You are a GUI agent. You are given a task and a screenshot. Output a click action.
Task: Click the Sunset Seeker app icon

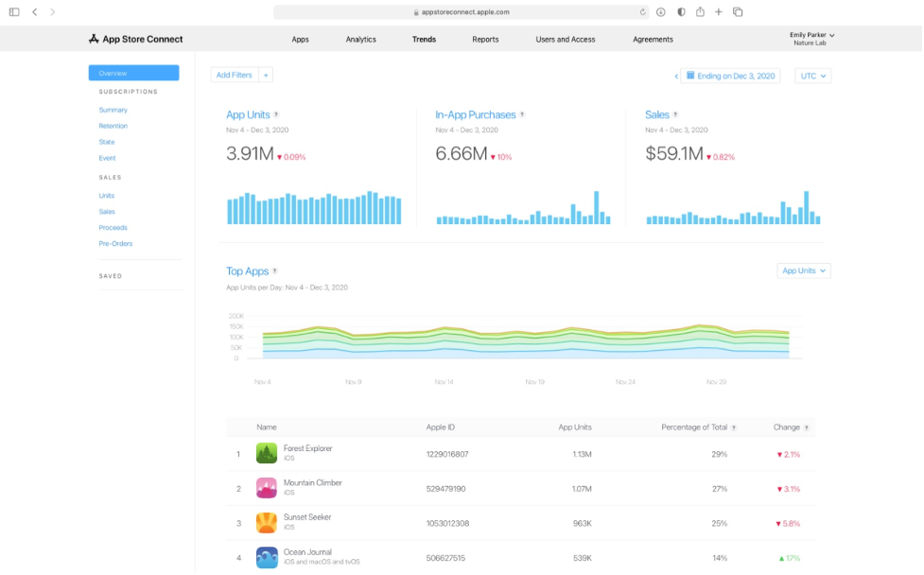click(x=267, y=523)
